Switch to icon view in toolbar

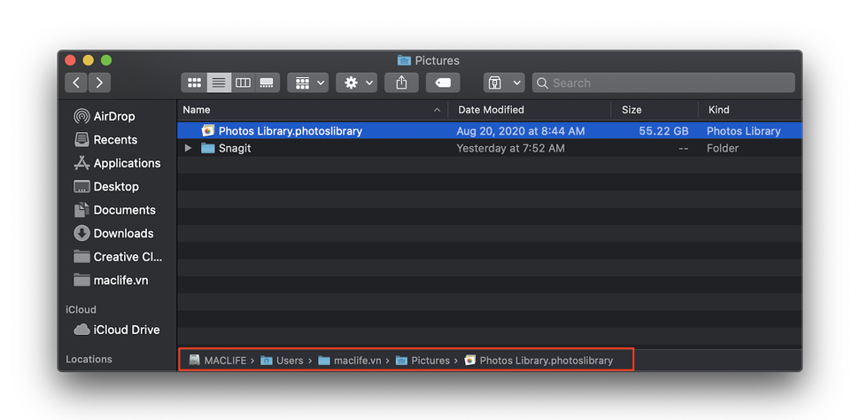tap(194, 82)
